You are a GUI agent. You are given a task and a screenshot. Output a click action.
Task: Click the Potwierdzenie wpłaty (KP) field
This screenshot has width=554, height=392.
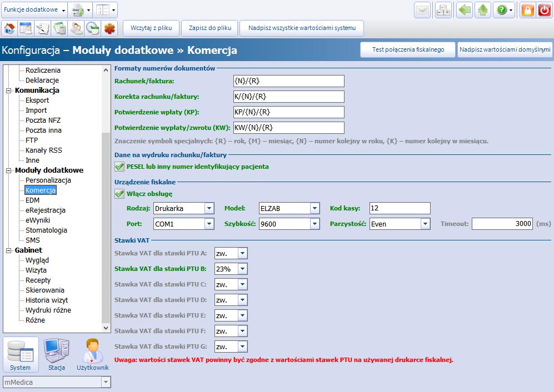288,112
